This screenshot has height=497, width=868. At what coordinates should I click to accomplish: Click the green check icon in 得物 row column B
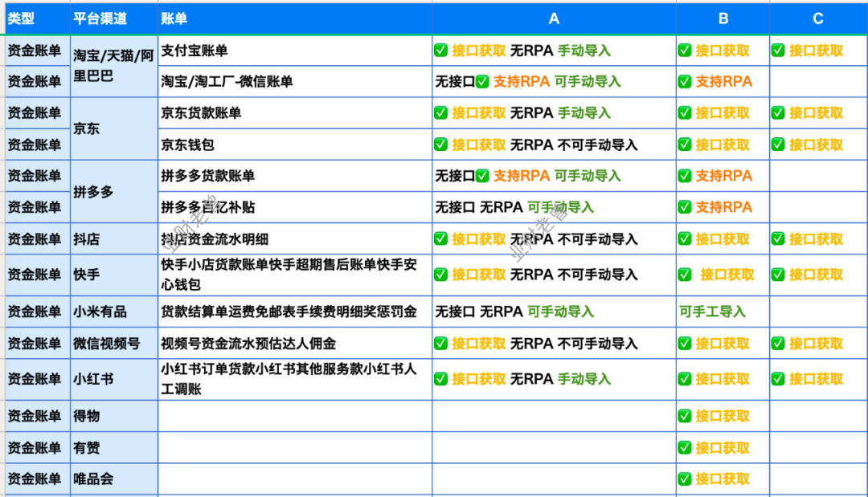pos(685,416)
